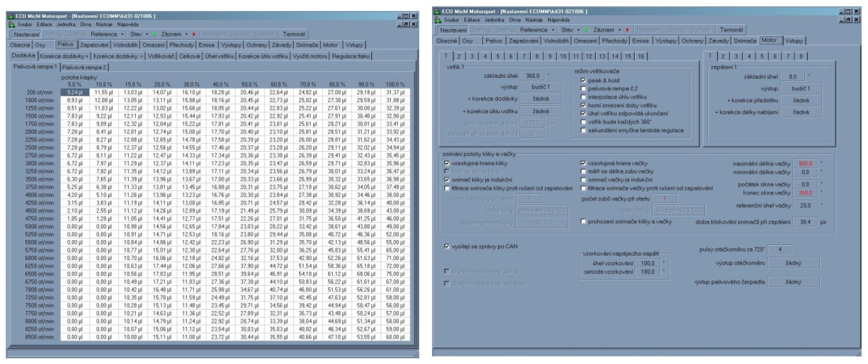The height and width of the screenshot is (364, 868).
Task: Click the + korekce délky nabíjení žádná button
Action: (x=800, y=112)
